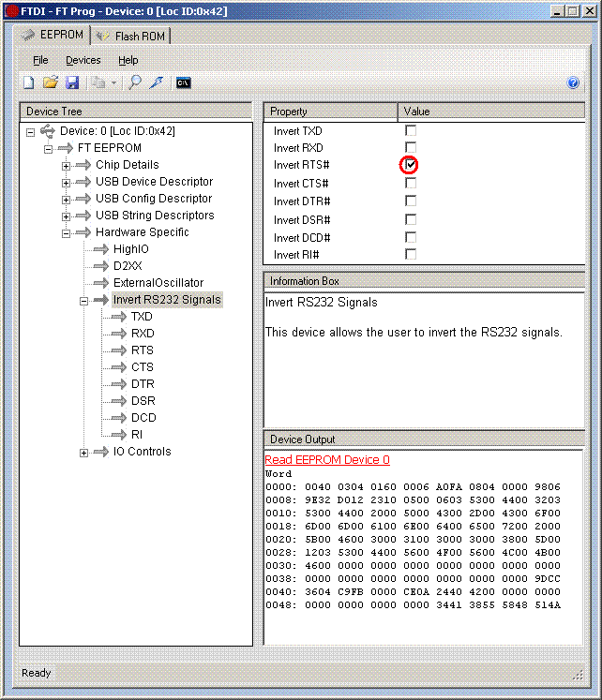Click the 0048: row address in Device Output

click(281, 605)
